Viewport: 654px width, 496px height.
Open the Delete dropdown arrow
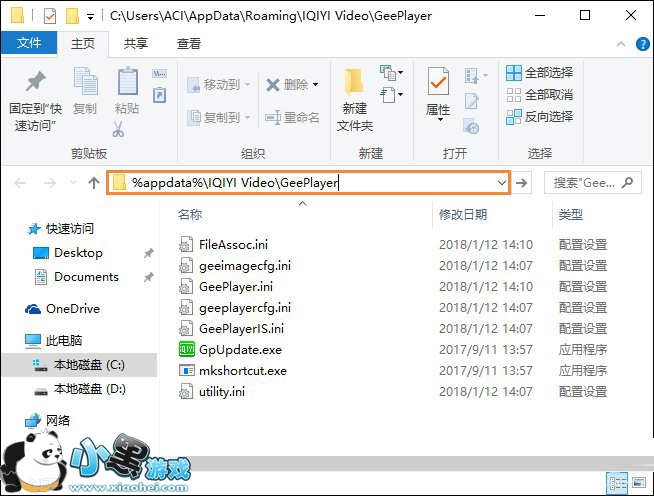[316, 85]
